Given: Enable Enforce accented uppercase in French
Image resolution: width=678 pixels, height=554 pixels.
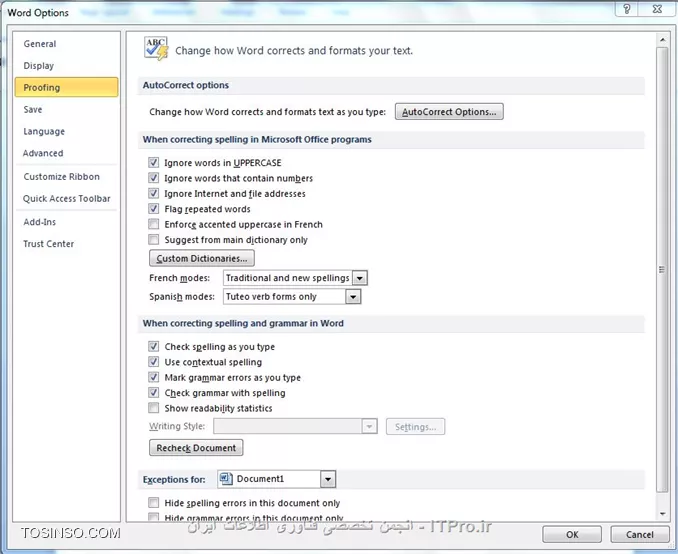Looking at the screenshot, I should click(x=154, y=224).
